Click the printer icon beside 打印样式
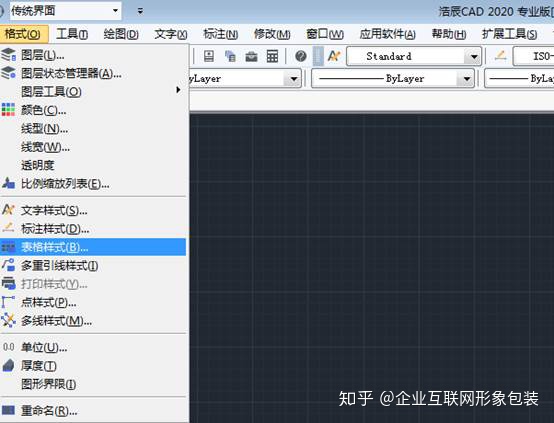Screen dimensions: 554x423 [x=8, y=283]
